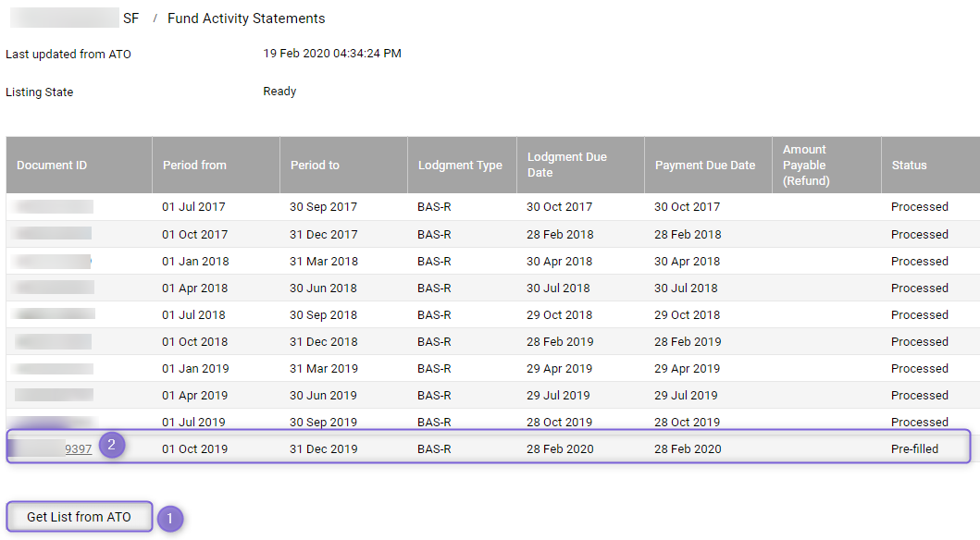Select the Pre-filled status cell

click(x=914, y=448)
